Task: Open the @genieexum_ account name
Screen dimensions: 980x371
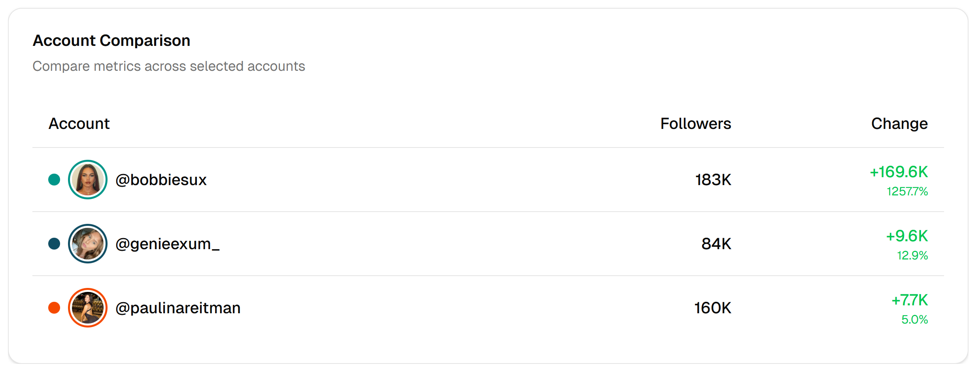Action: [167, 244]
